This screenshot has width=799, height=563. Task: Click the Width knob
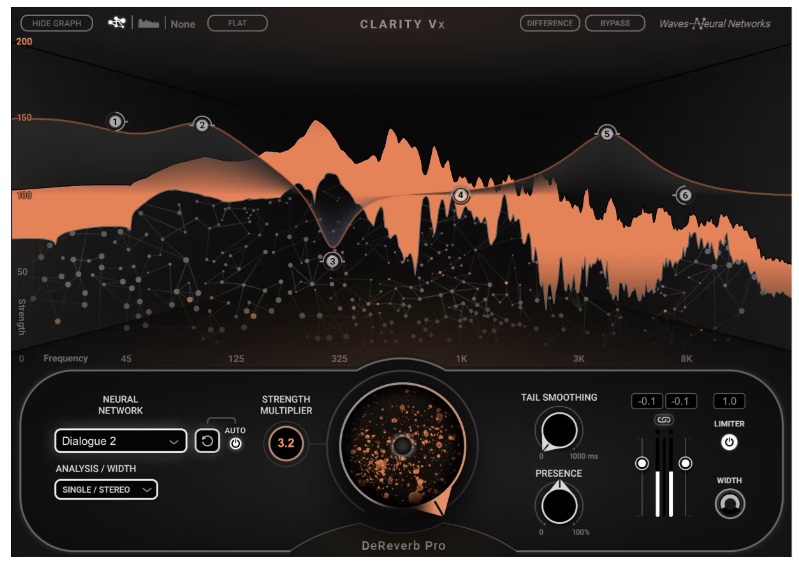pyautogui.click(x=730, y=503)
